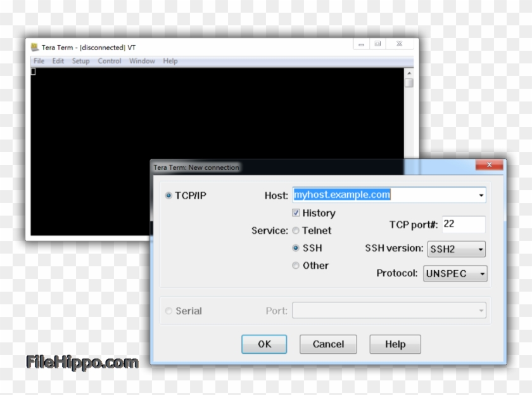
Task: Open the Edit menu
Action: pos(58,61)
